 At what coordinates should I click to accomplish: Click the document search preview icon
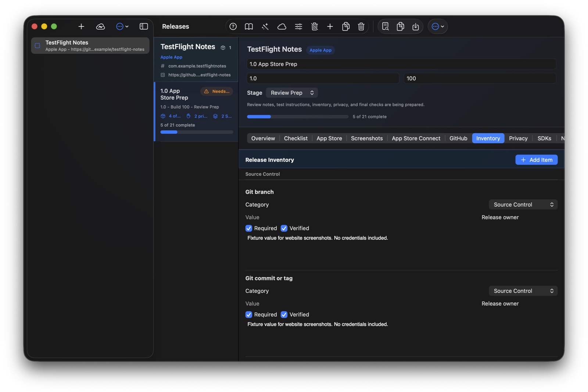point(385,26)
